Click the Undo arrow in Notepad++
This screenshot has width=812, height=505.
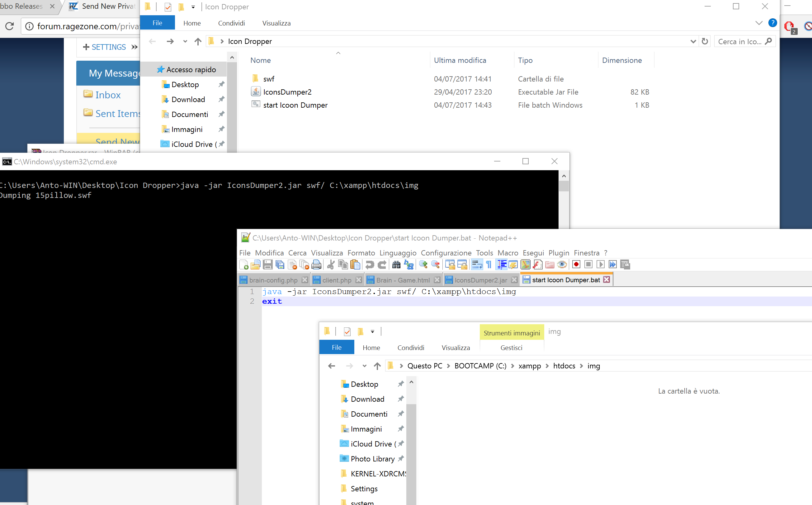coord(370,264)
